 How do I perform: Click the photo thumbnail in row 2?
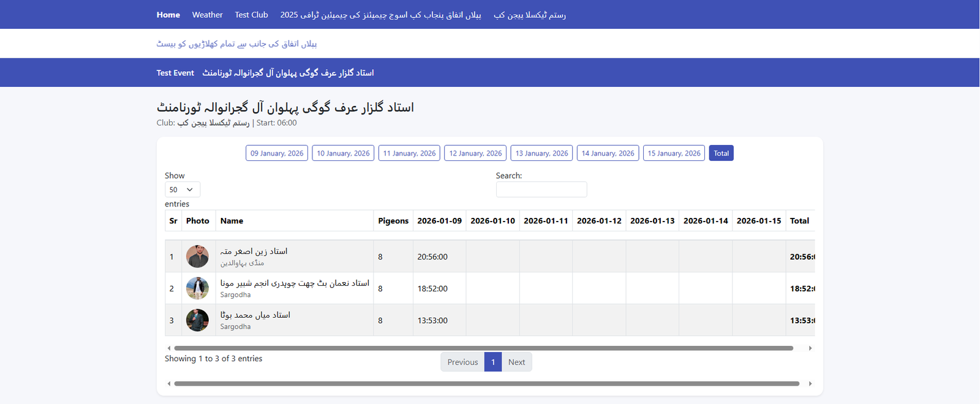(197, 288)
